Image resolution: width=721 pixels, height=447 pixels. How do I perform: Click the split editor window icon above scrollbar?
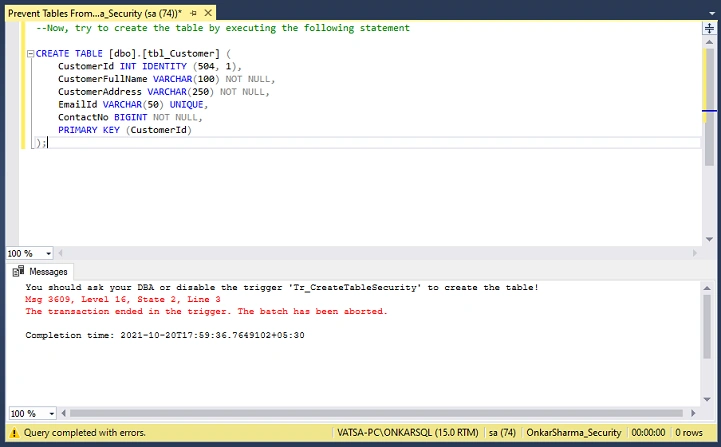tap(710, 29)
